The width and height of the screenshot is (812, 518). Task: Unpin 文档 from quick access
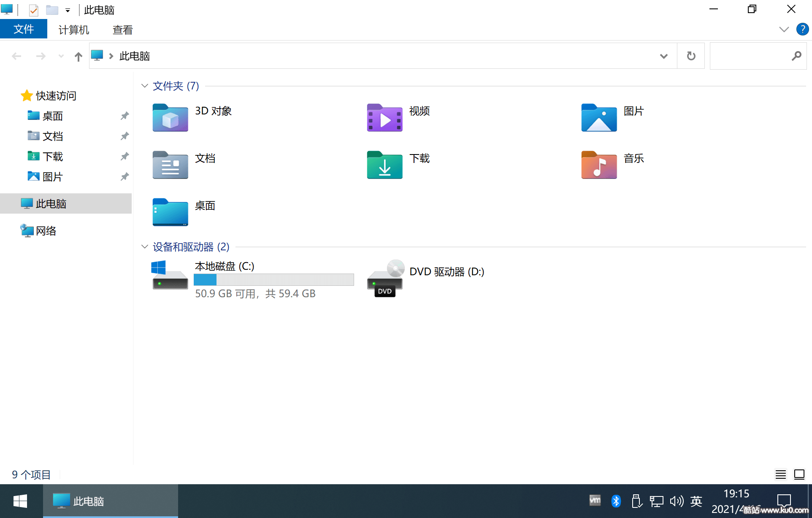[x=125, y=136]
